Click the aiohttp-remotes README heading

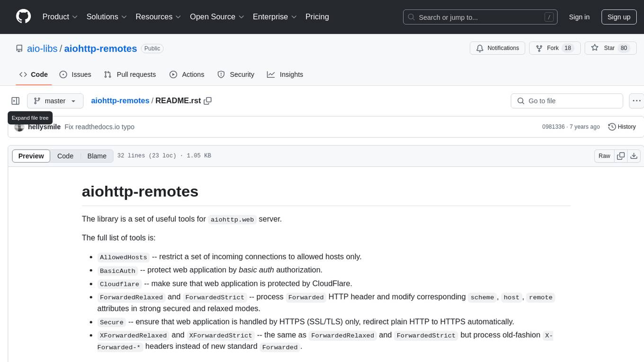tap(140, 191)
